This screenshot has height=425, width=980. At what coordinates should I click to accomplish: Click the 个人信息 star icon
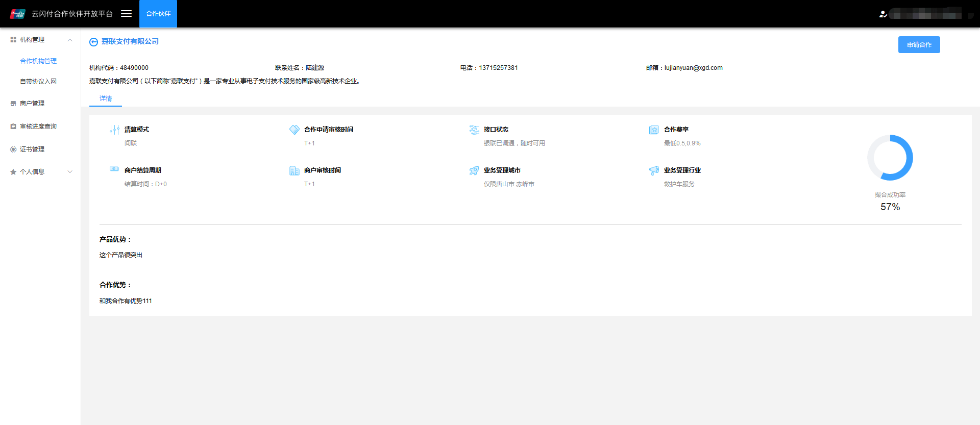point(13,172)
